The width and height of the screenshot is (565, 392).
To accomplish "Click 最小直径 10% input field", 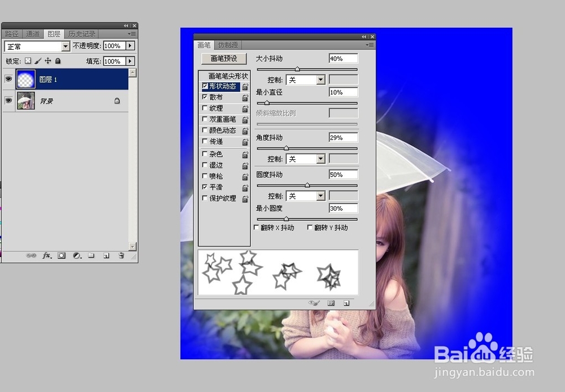I will coord(344,92).
